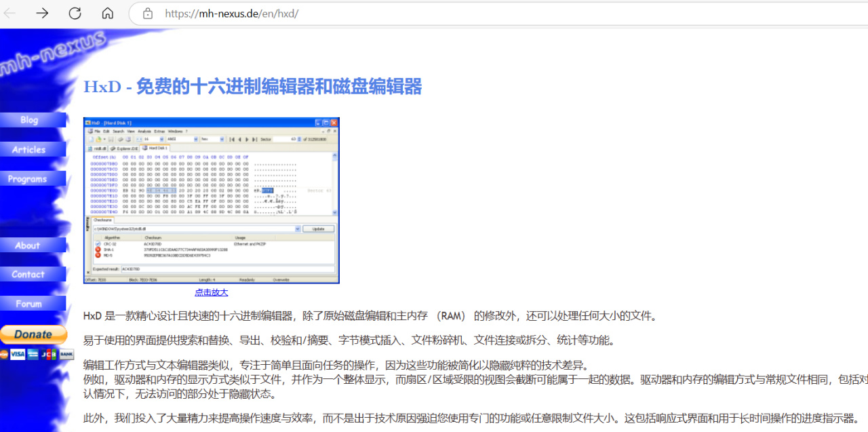The image size is (868, 432).
Task: Click the heading HxD - 免费的十六进制编辑器和磁盘编辑器
Action: 252,87
